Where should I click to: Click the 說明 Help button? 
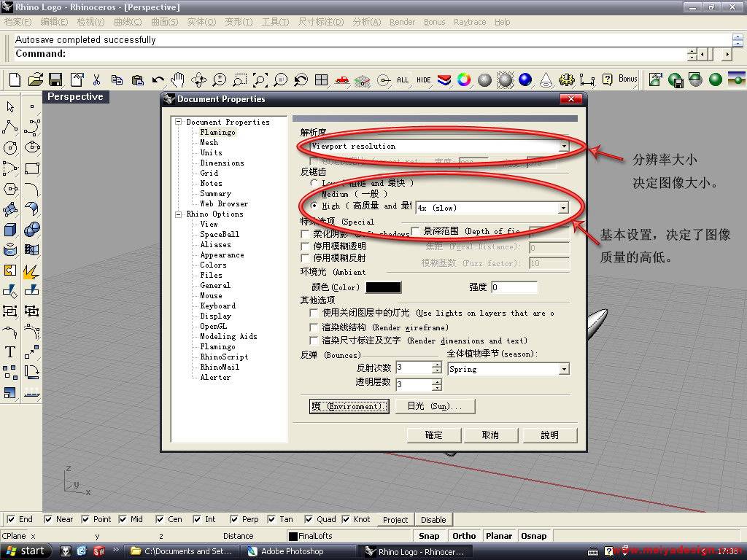(549, 435)
